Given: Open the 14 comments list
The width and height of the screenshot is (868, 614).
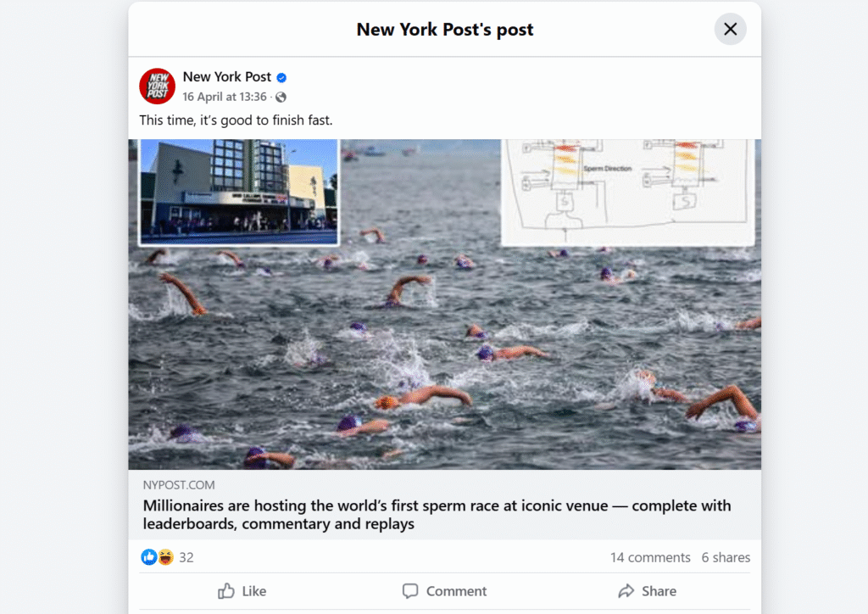Looking at the screenshot, I should click(650, 557).
